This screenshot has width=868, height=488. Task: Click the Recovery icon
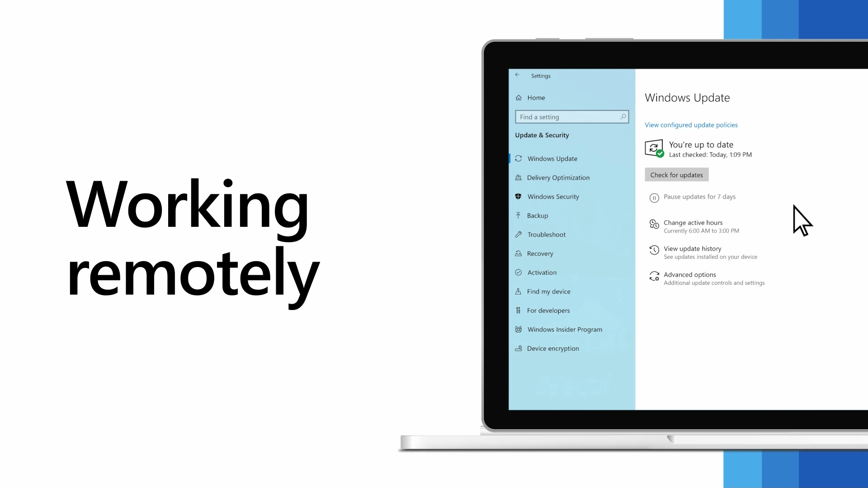click(x=518, y=253)
